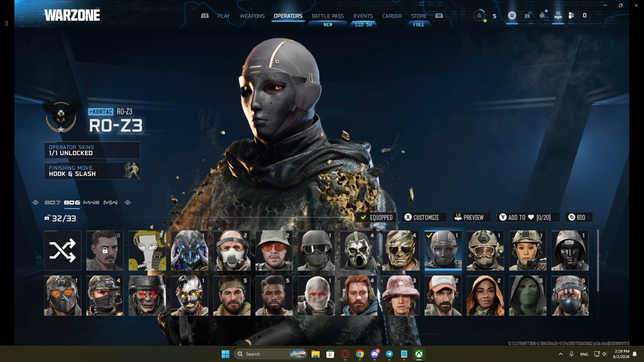Select the green skull mask operator

click(359, 250)
